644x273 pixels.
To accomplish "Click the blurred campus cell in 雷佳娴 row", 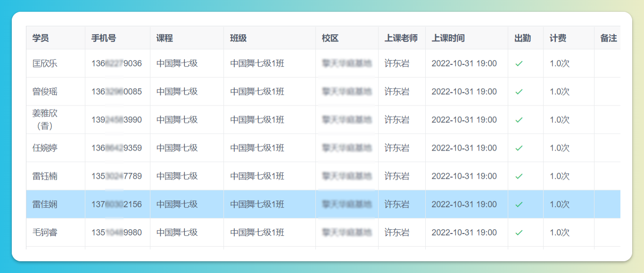I will pos(347,205).
